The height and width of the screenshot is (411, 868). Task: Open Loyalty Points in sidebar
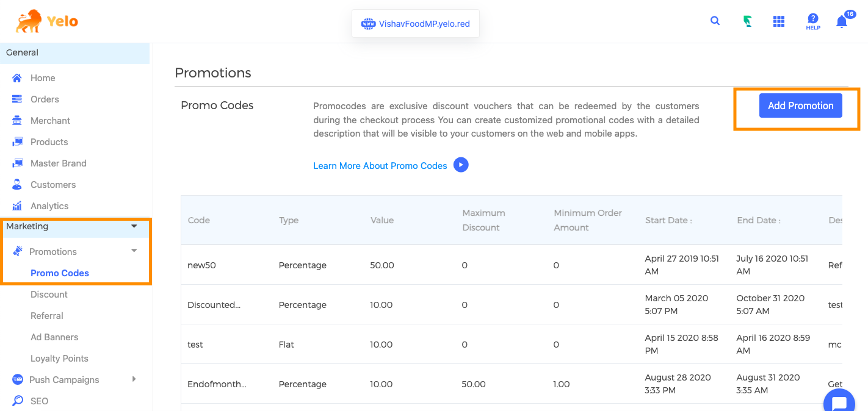tap(59, 359)
